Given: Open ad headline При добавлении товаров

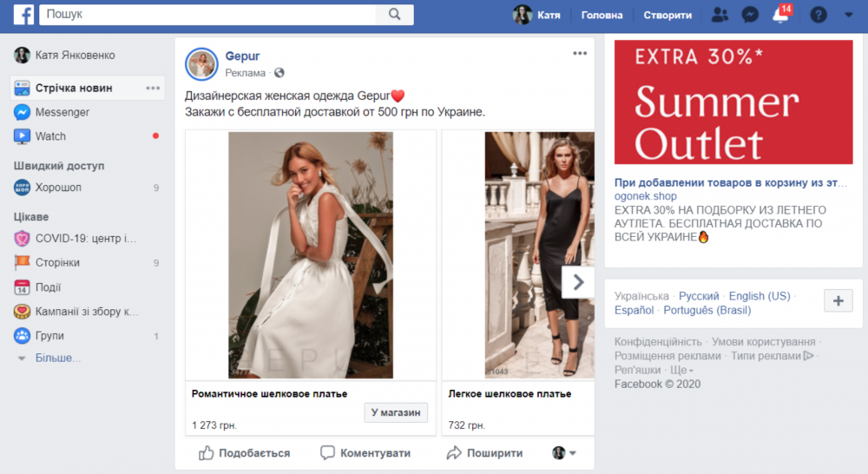Looking at the screenshot, I should 731,182.
